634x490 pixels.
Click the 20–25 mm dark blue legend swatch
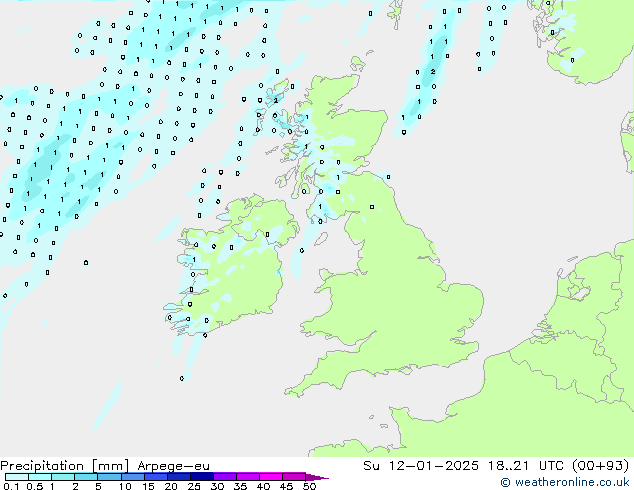pos(178,477)
